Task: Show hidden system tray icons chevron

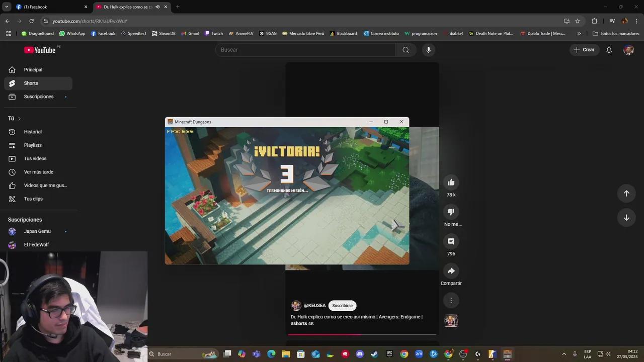Action: click(564, 354)
